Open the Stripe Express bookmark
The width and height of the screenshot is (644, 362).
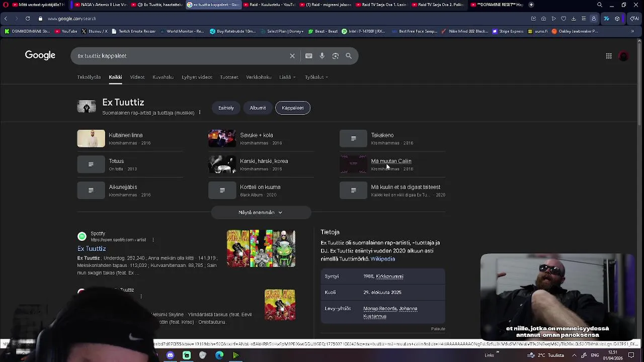[x=508, y=31]
